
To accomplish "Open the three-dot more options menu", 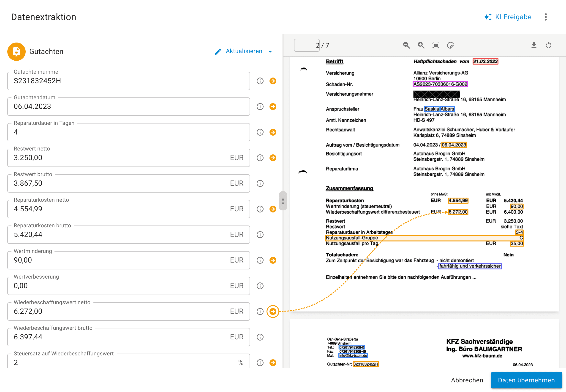I will (546, 17).
